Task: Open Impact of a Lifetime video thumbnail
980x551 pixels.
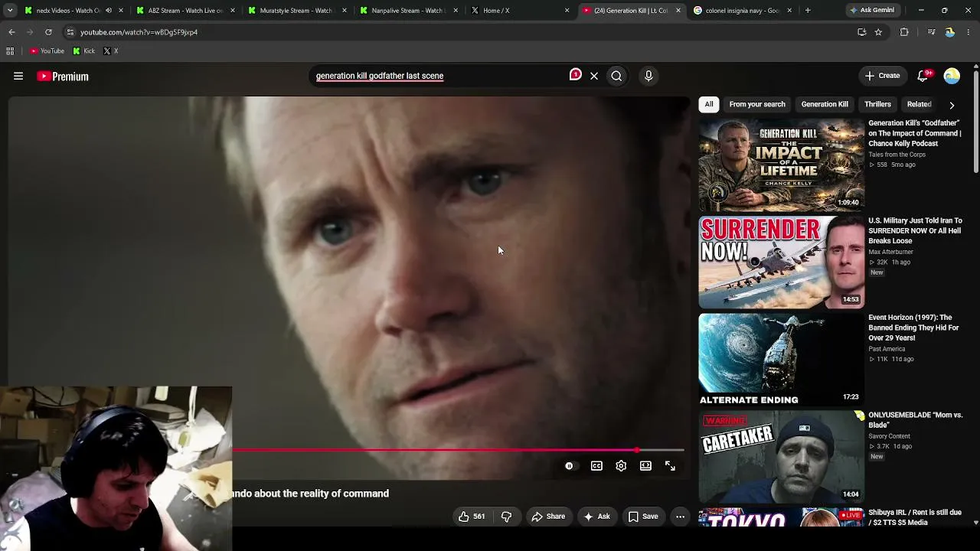Action: coord(781,165)
